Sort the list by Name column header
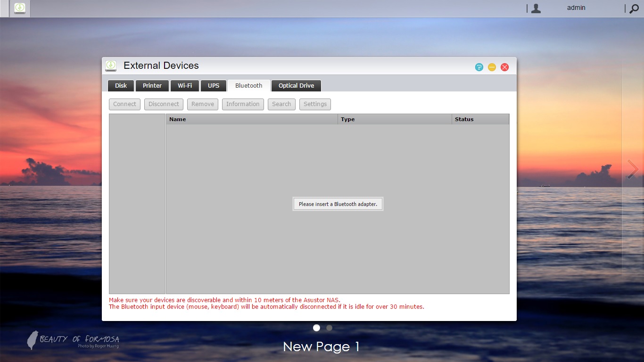644x362 pixels. coord(252,119)
